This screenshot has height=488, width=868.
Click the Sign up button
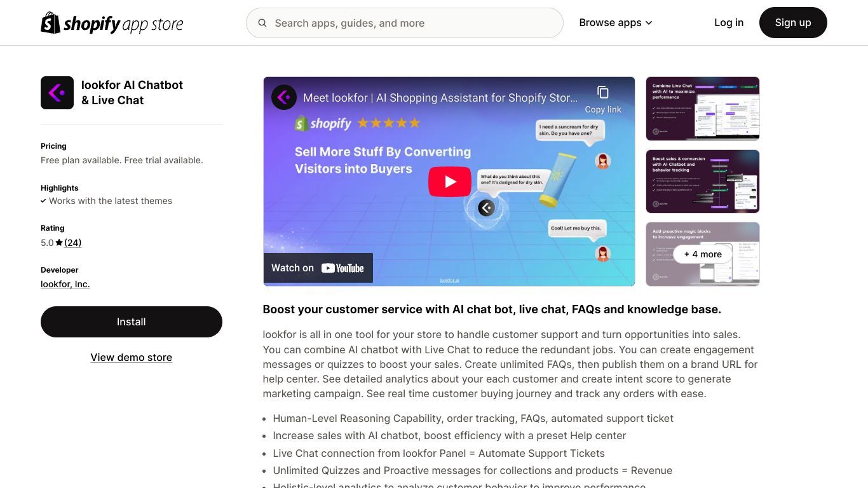(793, 23)
